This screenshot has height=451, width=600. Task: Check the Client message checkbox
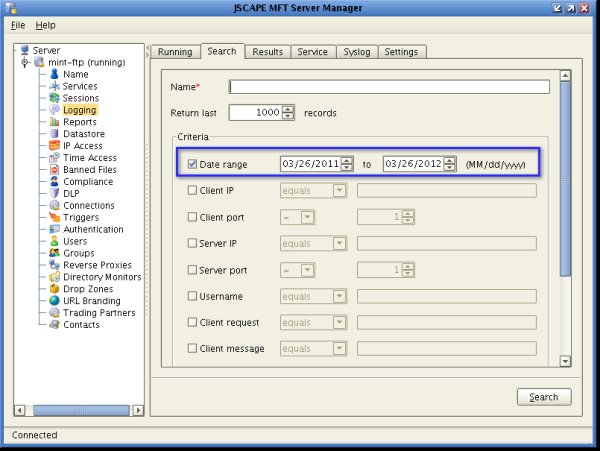click(x=192, y=348)
